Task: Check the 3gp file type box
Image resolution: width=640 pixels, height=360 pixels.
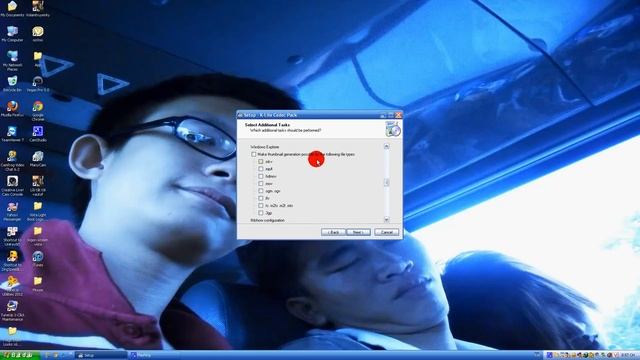Action: (261, 213)
